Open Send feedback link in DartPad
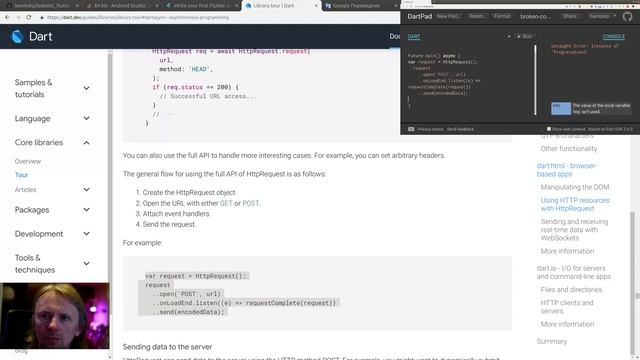 point(460,129)
